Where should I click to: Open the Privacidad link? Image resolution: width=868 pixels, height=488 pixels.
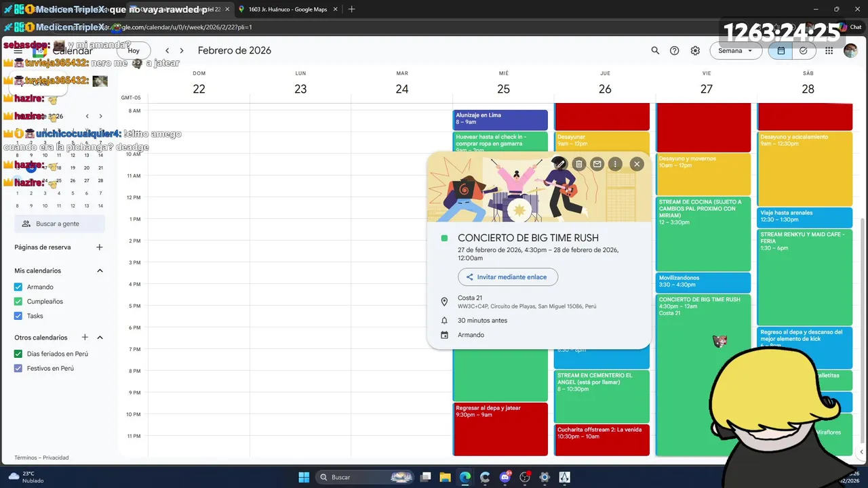click(x=56, y=457)
